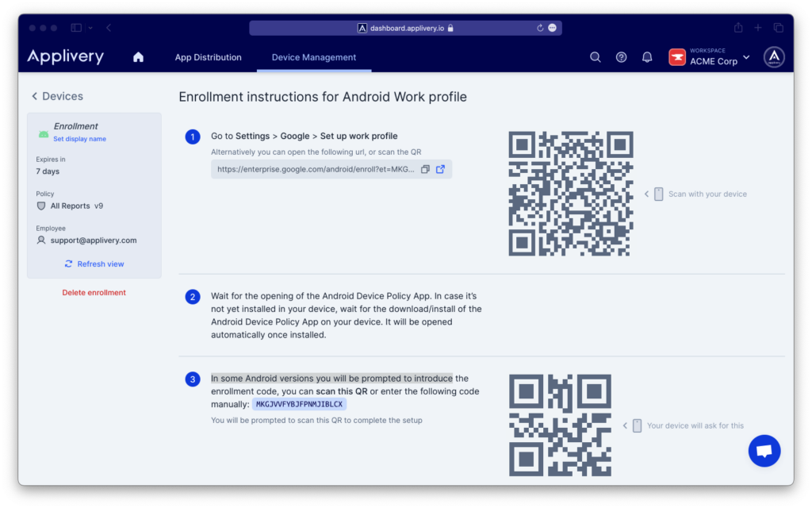Open a new browser tab with plus icon

pyautogui.click(x=757, y=28)
